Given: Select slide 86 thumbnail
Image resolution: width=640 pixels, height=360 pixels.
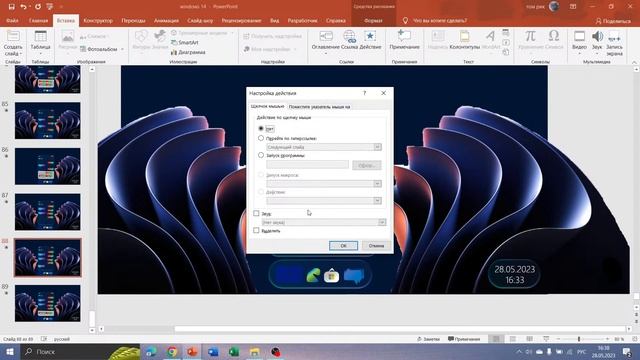Looking at the screenshot, I should [x=48, y=166].
